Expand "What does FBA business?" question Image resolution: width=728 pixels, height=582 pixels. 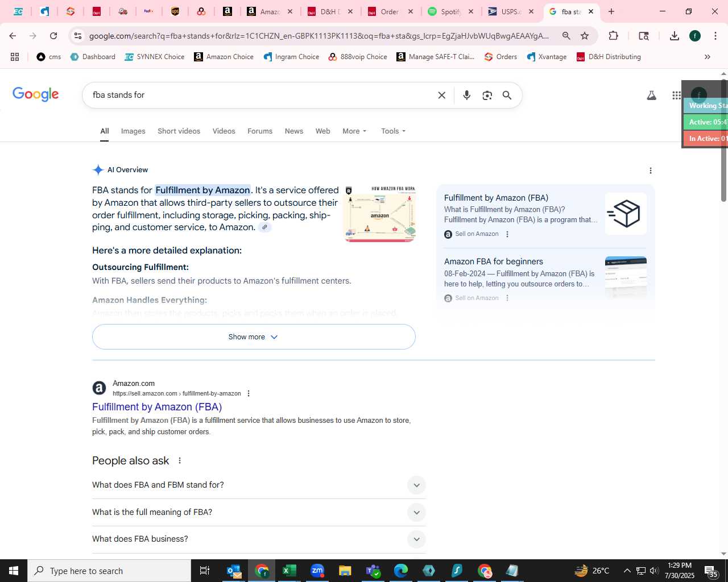pos(259,539)
